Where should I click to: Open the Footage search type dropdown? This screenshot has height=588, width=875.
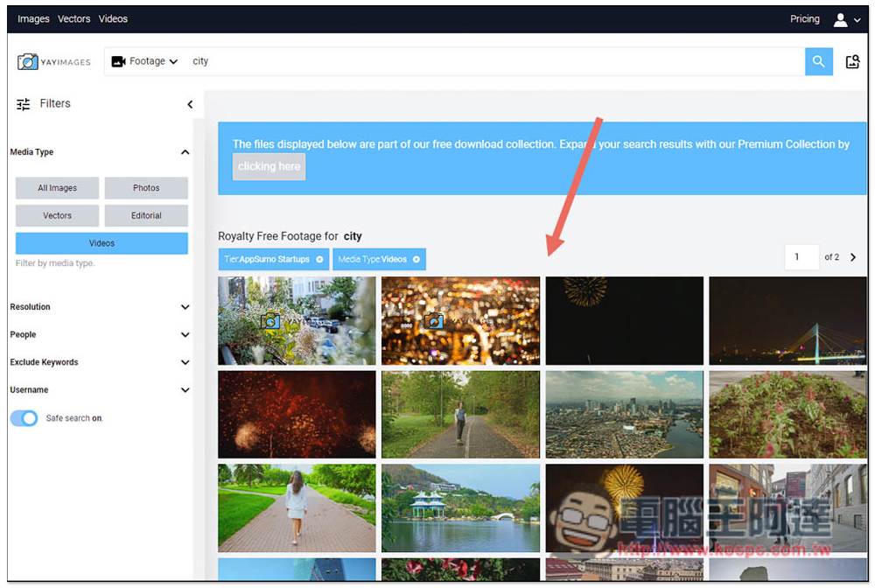click(144, 61)
